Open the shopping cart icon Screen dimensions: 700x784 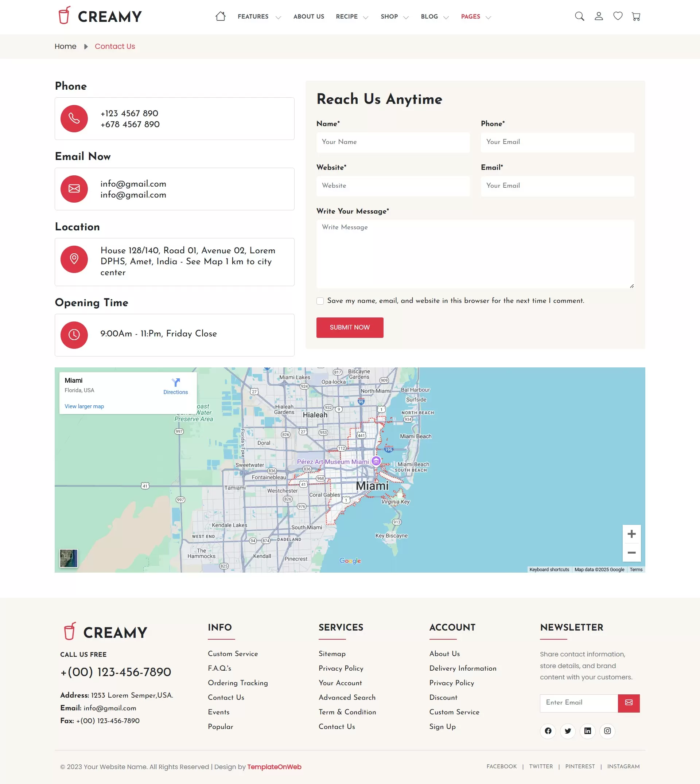pos(636,16)
